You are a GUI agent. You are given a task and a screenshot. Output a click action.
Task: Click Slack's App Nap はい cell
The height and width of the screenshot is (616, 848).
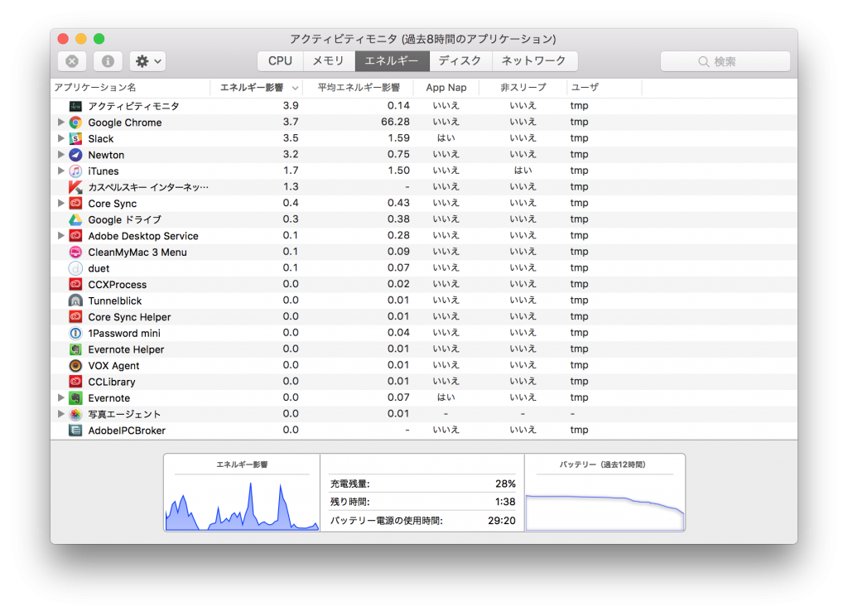click(446, 138)
